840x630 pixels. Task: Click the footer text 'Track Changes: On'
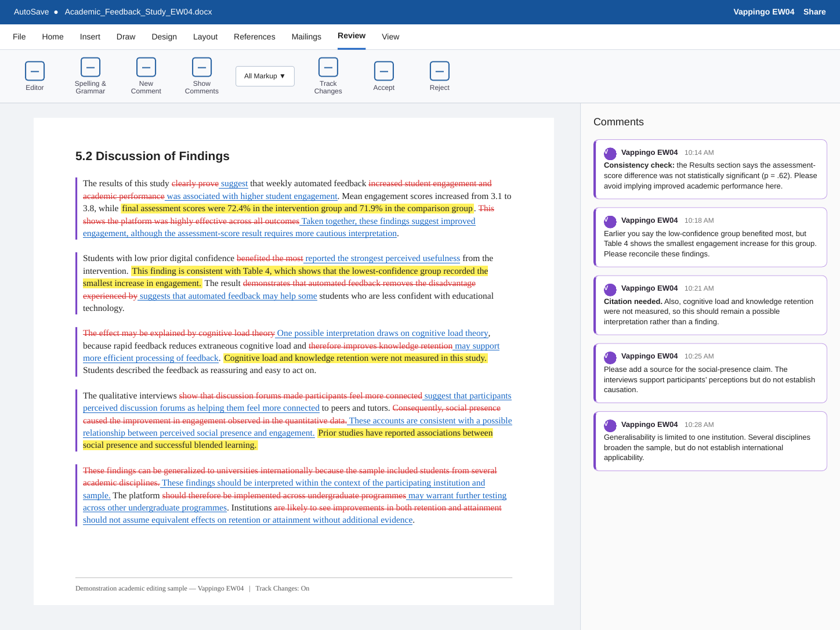[x=283, y=588]
